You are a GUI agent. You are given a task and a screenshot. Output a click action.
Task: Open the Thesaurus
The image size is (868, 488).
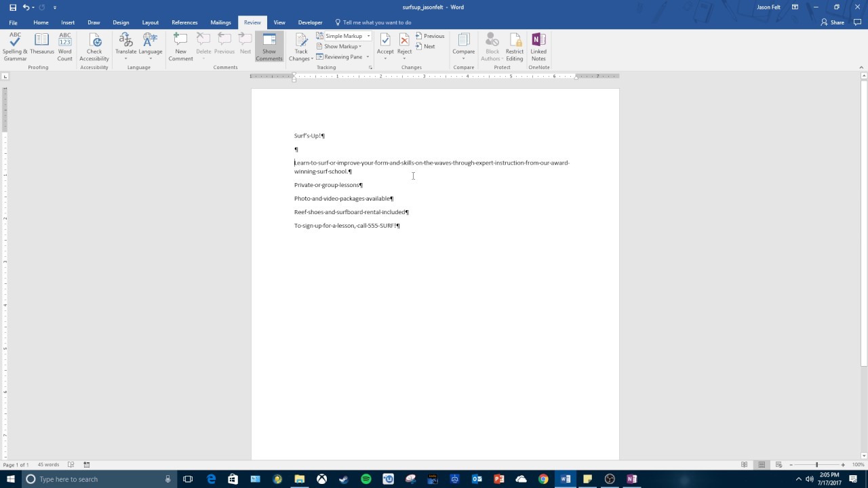pos(42,45)
